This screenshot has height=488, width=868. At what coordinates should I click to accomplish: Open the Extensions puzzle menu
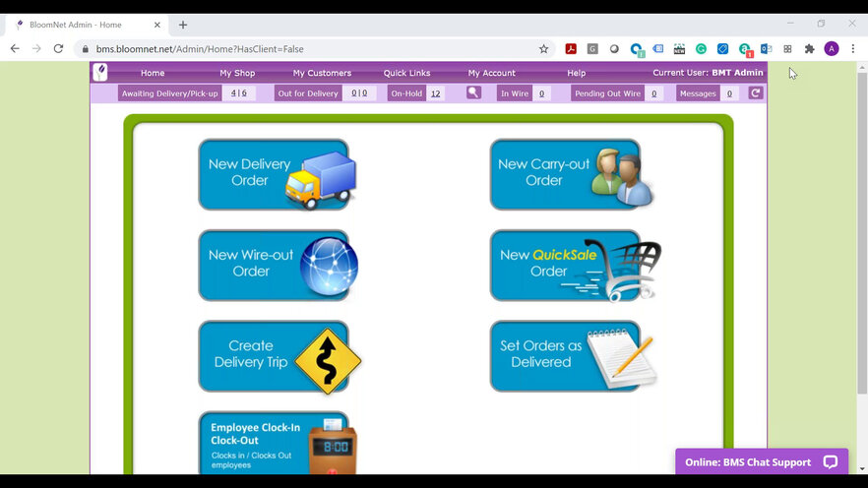coord(809,48)
